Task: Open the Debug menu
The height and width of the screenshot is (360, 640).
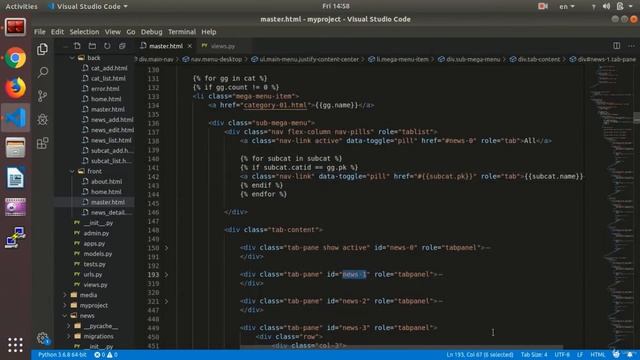Action: (x=151, y=32)
